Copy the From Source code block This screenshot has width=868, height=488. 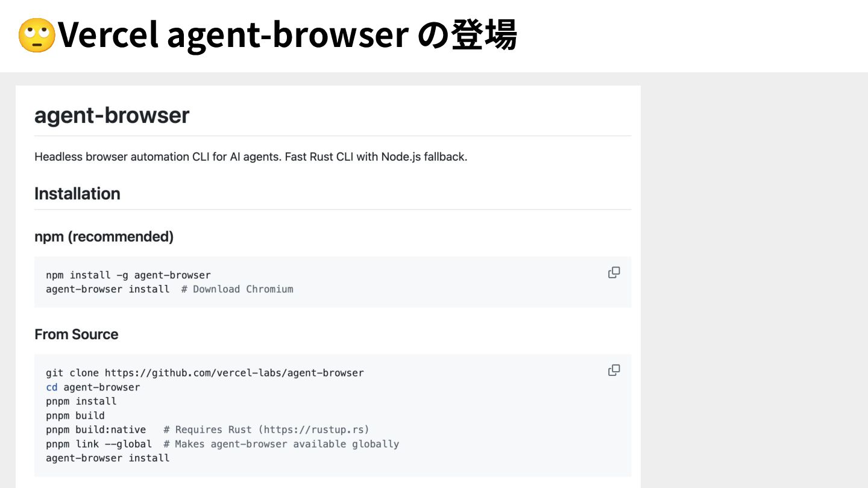(614, 371)
